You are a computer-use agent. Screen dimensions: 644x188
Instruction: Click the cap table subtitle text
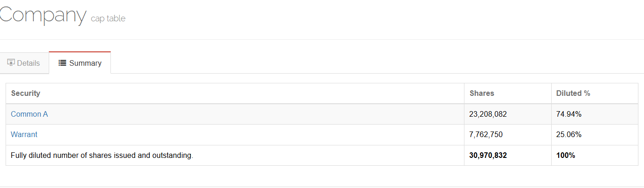pyautogui.click(x=108, y=19)
